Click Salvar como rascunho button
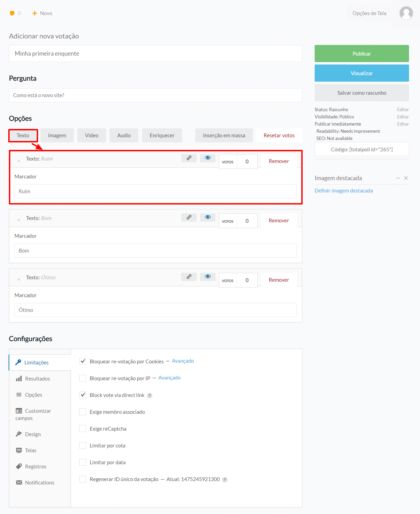Screen dimensions: 420x514 362,93
